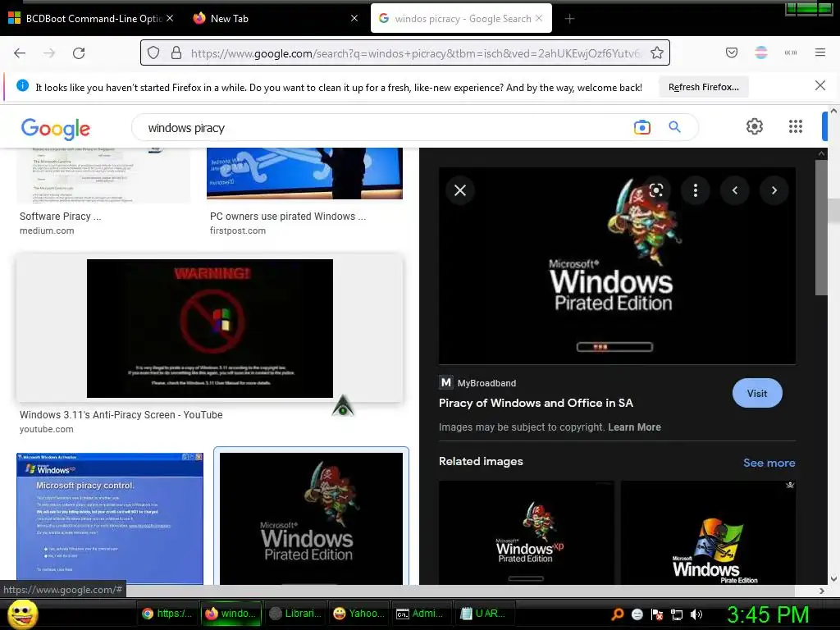
Task: Reload the page with the refresh icon
Action: [79, 53]
